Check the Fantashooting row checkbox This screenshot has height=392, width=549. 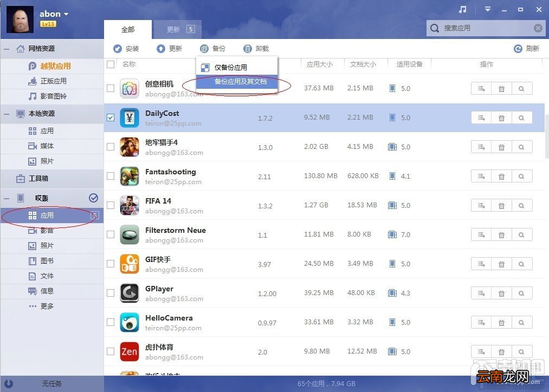111,176
